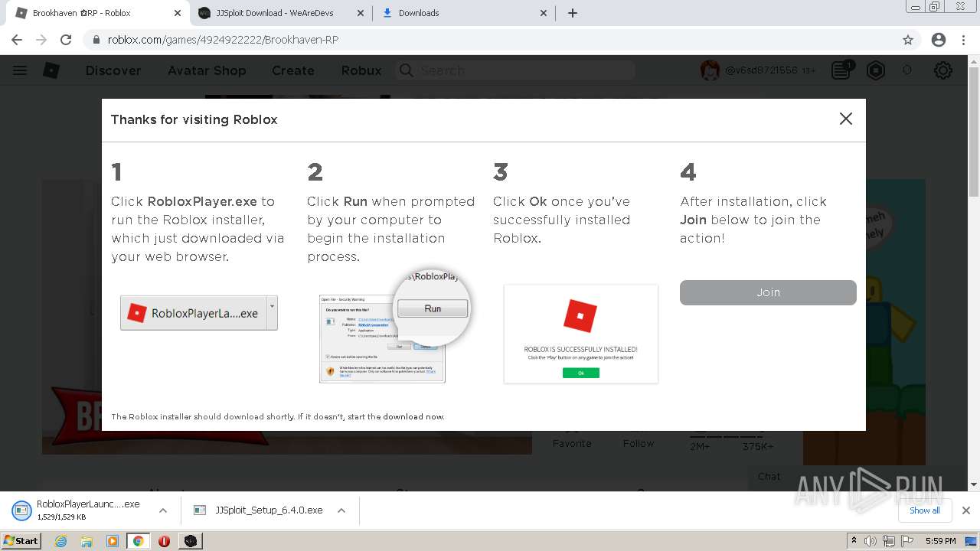Click the search magnifier icon
980x551 pixels.
407,70
